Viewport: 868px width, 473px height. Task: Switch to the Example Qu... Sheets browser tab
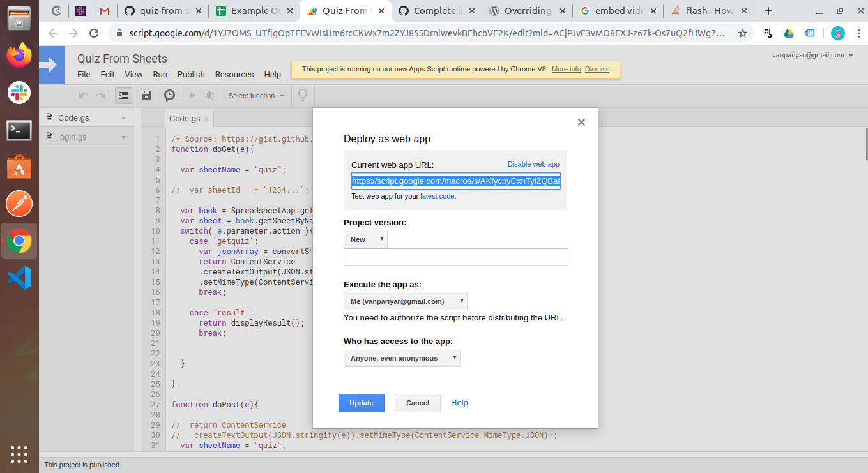pyautogui.click(x=255, y=11)
